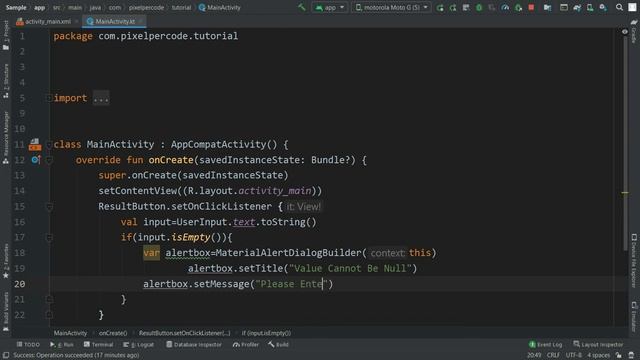Collapse the if(input.isEmpty()) block fold marker
The height and width of the screenshot is (360, 640).
pos(49,237)
